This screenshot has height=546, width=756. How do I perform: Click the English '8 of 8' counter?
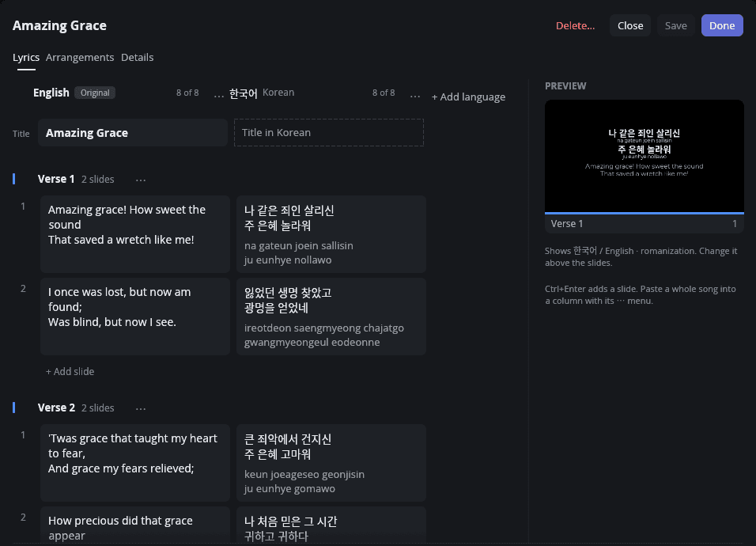[x=187, y=93]
